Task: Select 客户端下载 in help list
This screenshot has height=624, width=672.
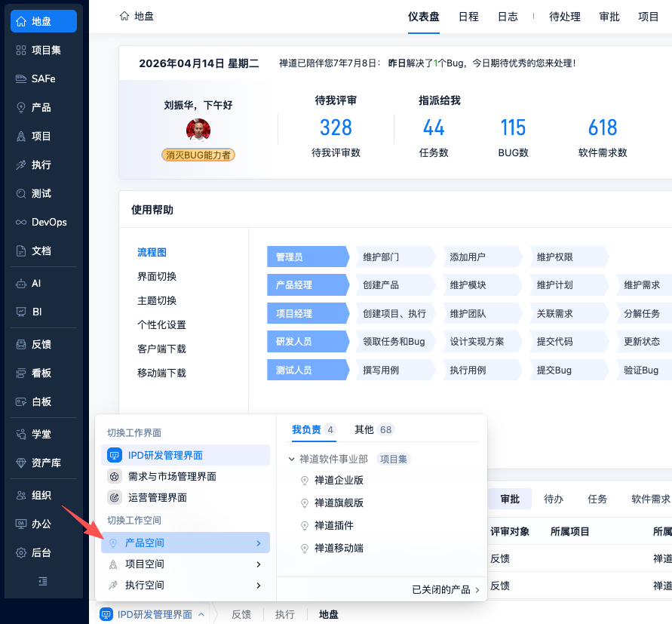Action: pyautogui.click(x=161, y=349)
